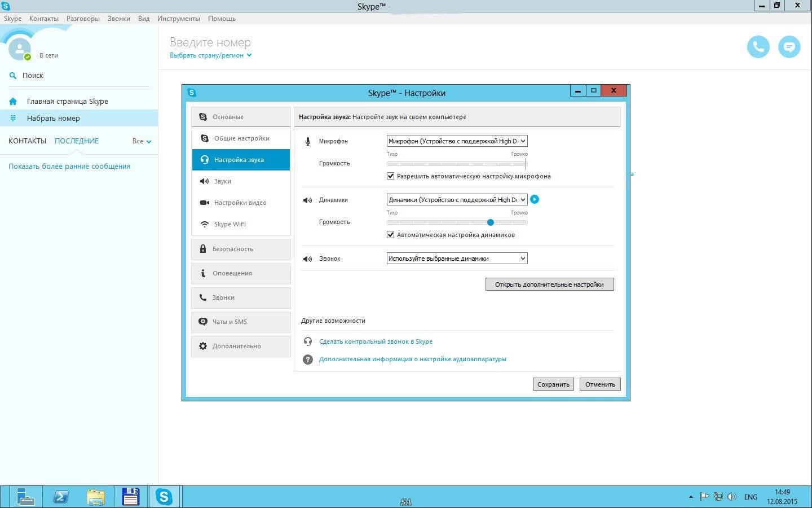
Task: Select Общие настройки in settings list
Action: click(241, 138)
